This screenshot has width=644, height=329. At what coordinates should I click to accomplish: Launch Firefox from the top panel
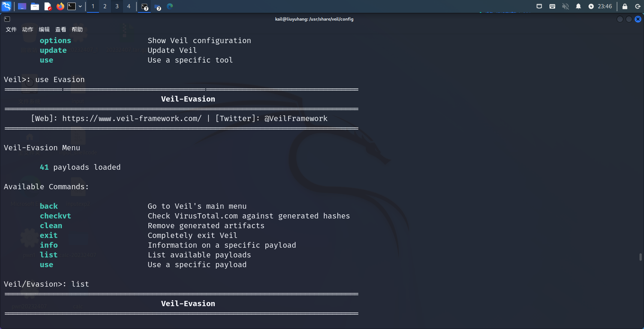pos(60,6)
